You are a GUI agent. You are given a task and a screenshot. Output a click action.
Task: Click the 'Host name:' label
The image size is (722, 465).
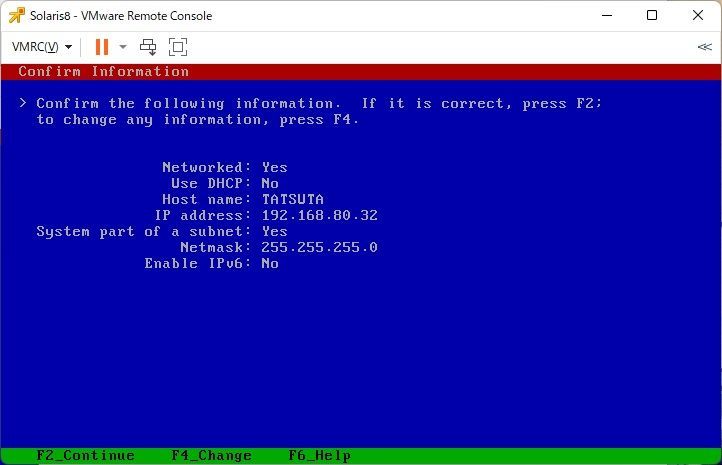(207, 199)
